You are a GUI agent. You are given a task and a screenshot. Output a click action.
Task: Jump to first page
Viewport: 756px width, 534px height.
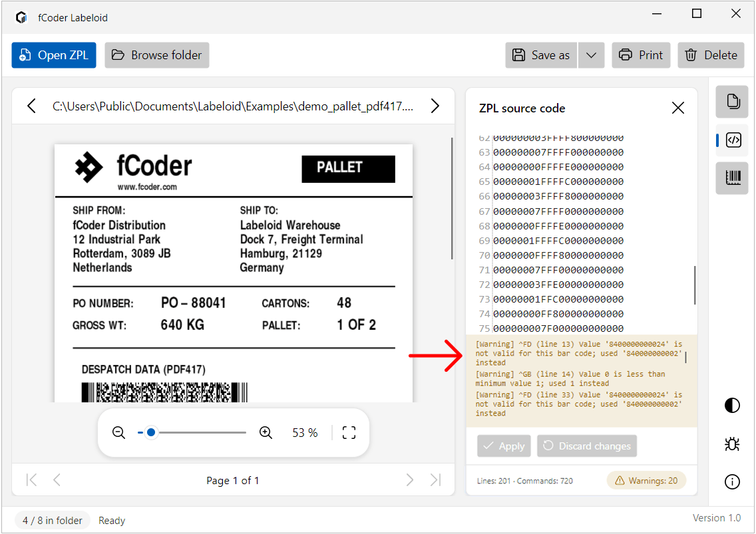click(x=32, y=479)
